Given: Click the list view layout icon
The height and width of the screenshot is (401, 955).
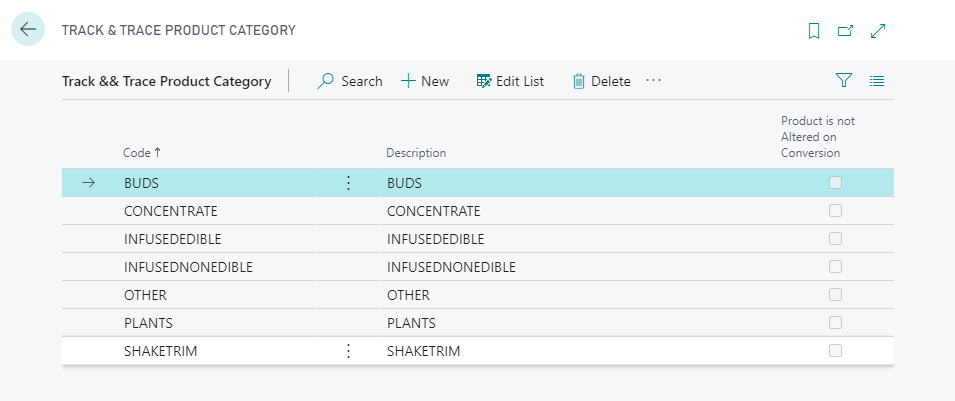Looking at the screenshot, I should [877, 81].
